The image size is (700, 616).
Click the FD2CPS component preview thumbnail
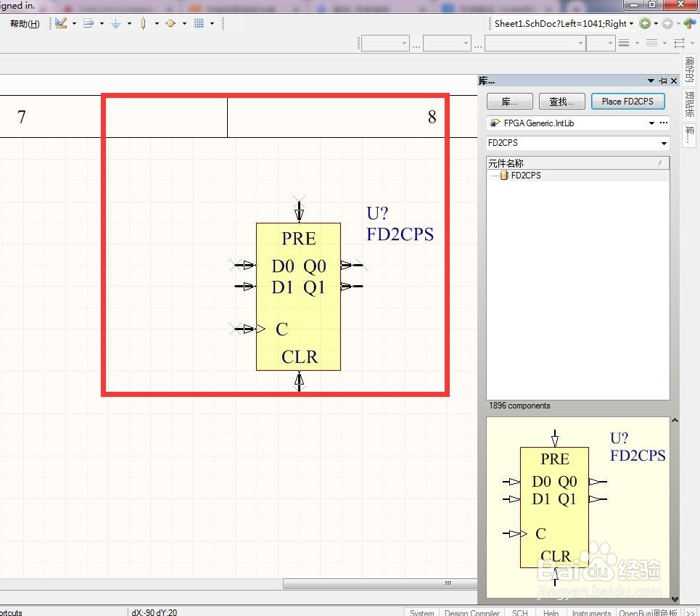[x=578, y=507]
